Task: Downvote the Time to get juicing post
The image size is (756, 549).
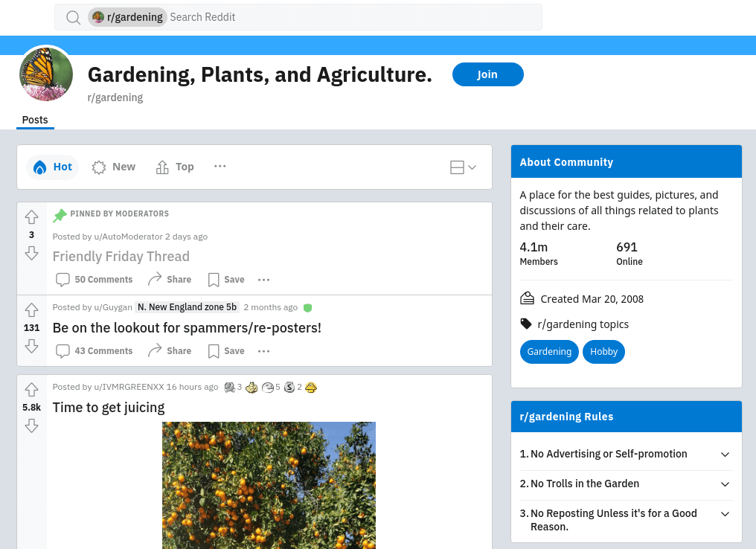Action: [32, 426]
